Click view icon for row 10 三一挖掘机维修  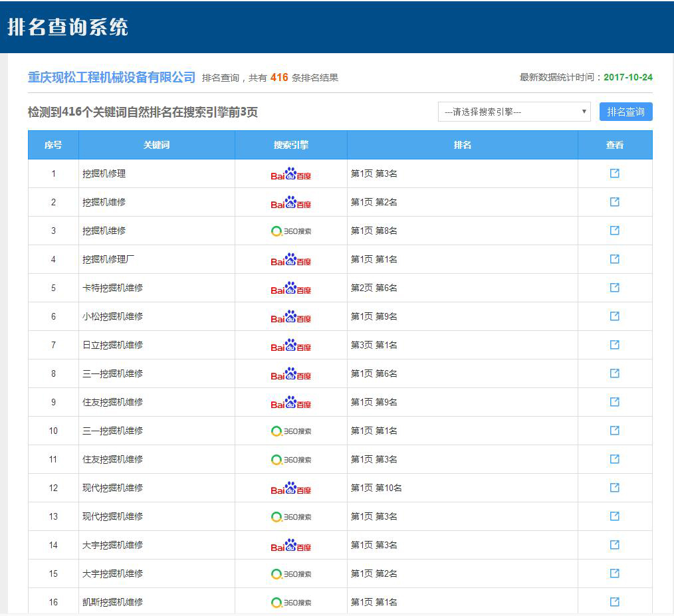click(615, 431)
